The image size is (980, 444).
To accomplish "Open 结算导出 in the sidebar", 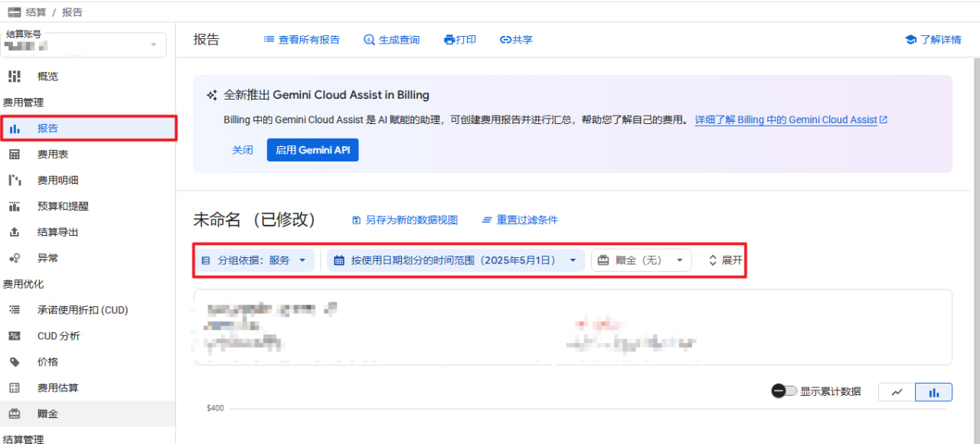I will pos(58,232).
